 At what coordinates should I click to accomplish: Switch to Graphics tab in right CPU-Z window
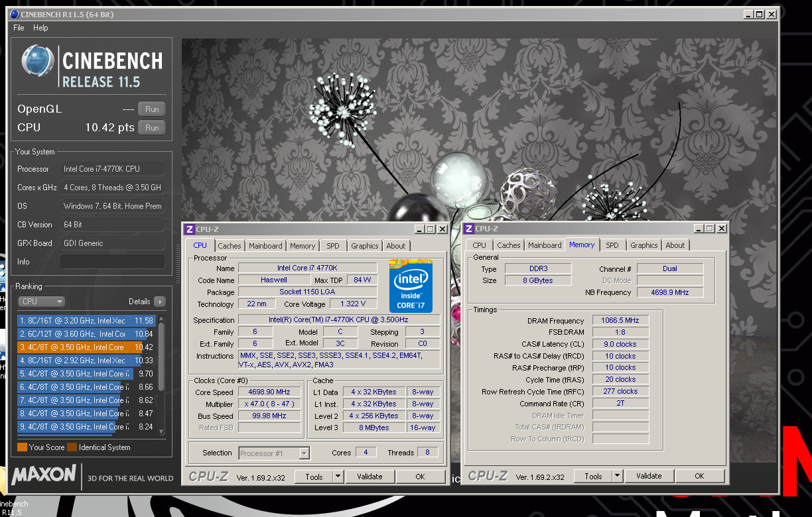click(x=644, y=245)
